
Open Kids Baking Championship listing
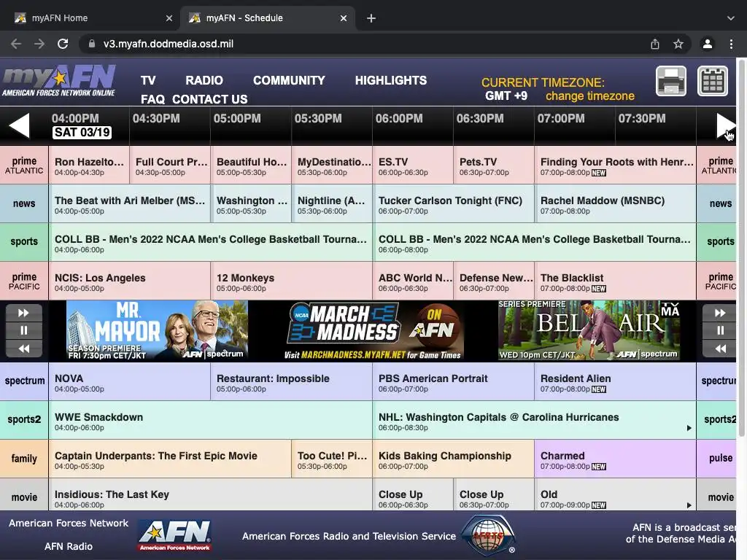click(453, 459)
